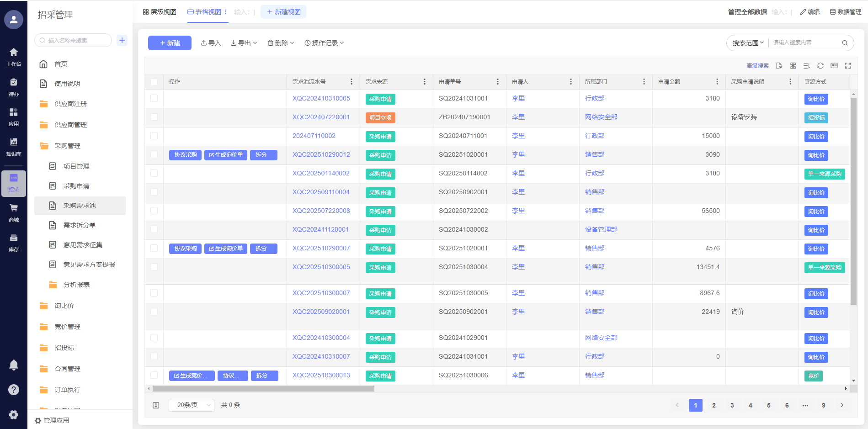
Task: Click the plus icon beside the name search
Action: click(122, 40)
